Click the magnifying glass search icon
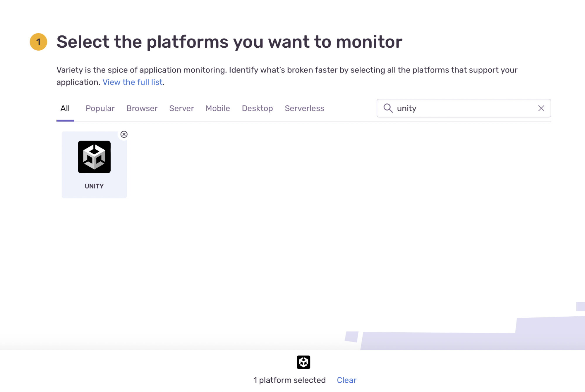The image size is (585, 392). 388,108
